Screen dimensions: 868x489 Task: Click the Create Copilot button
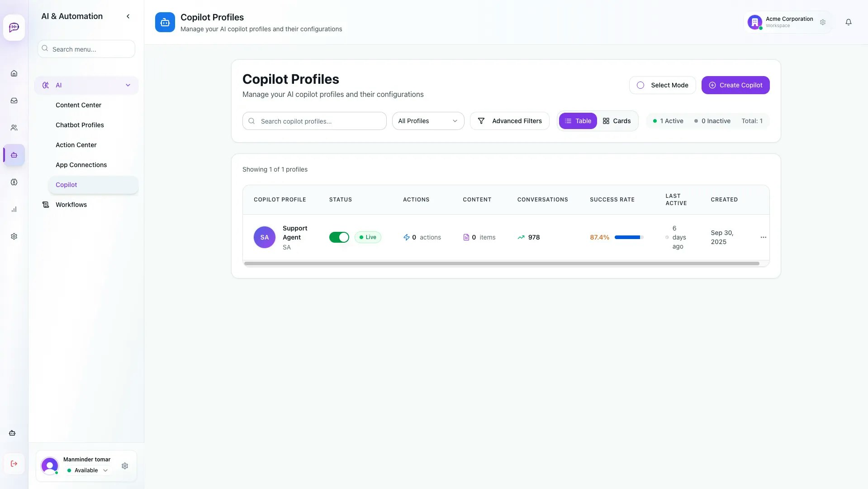tap(735, 85)
